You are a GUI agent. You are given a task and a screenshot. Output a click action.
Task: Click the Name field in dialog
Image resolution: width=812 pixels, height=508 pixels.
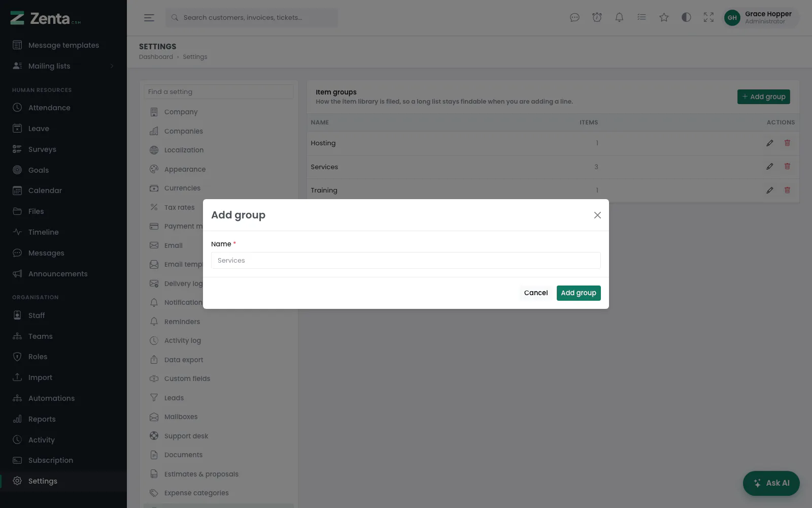point(406,261)
